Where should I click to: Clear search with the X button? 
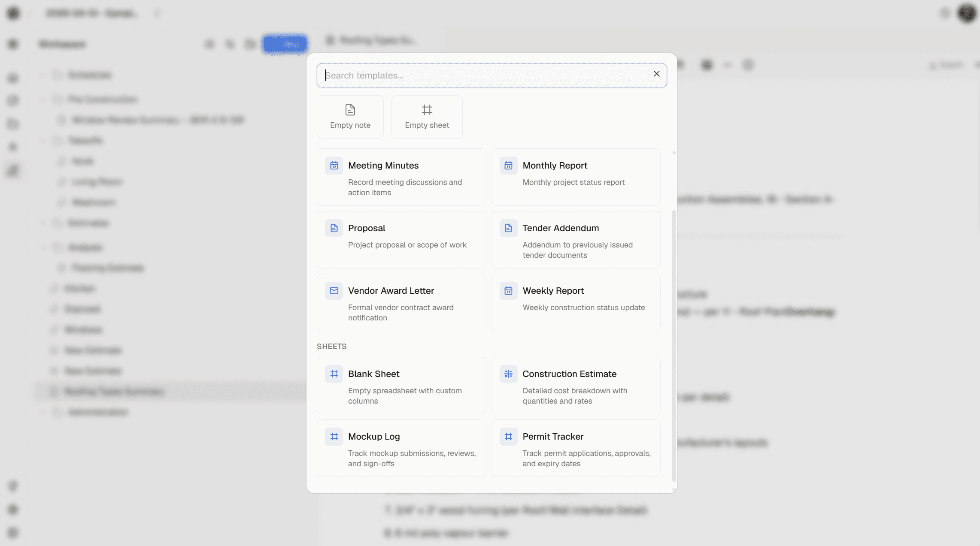(656, 74)
